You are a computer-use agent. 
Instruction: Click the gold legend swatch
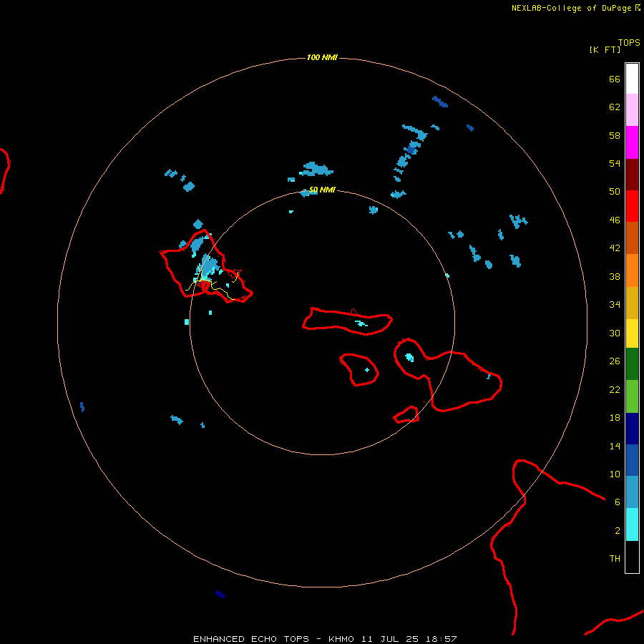[632, 303]
